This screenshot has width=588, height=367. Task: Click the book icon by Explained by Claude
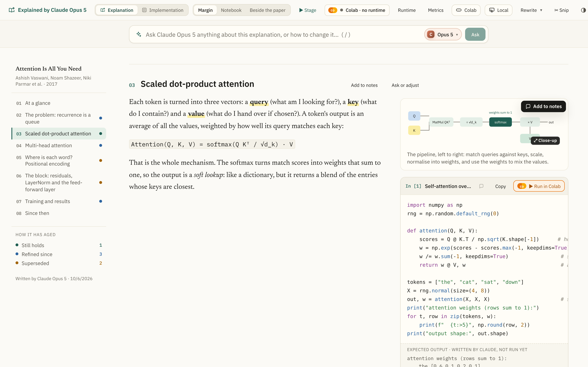[x=11, y=10]
